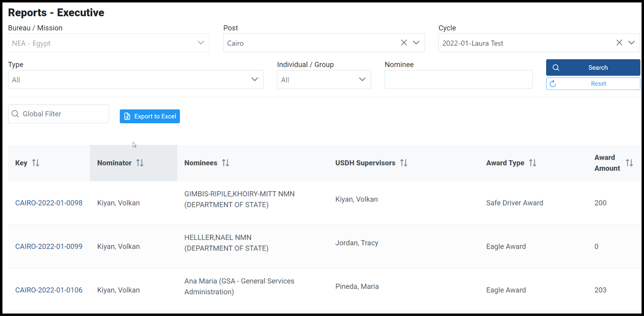Click the GIMBIS-RIPILE,KHOIRY-MITT NMN nominee cell

click(239, 199)
